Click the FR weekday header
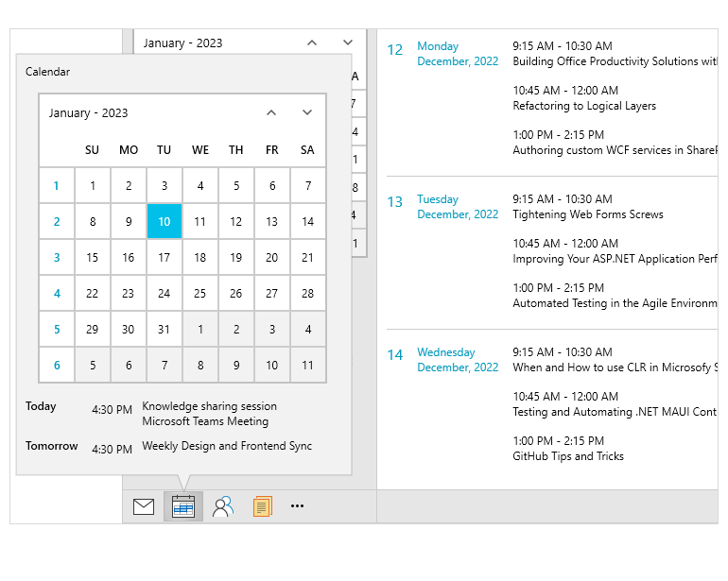728x581 pixels. pos(272,150)
